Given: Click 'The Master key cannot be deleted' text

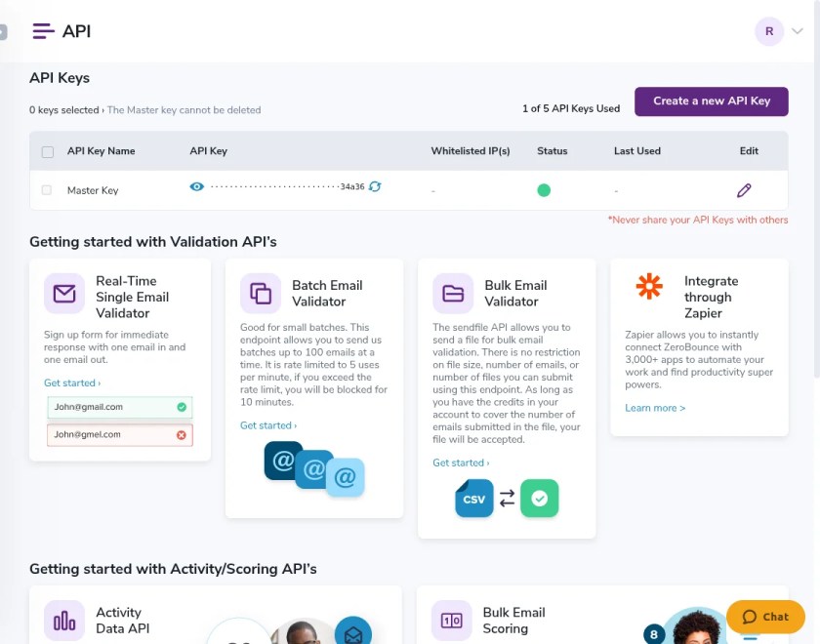Looking at the screenshot, I should pyautogui.click(x=184, y=110).
